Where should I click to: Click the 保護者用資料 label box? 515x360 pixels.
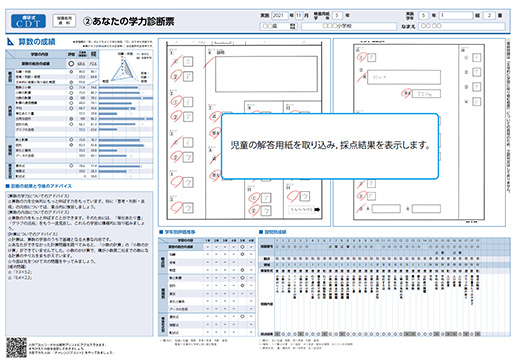(x=64, y=21)
